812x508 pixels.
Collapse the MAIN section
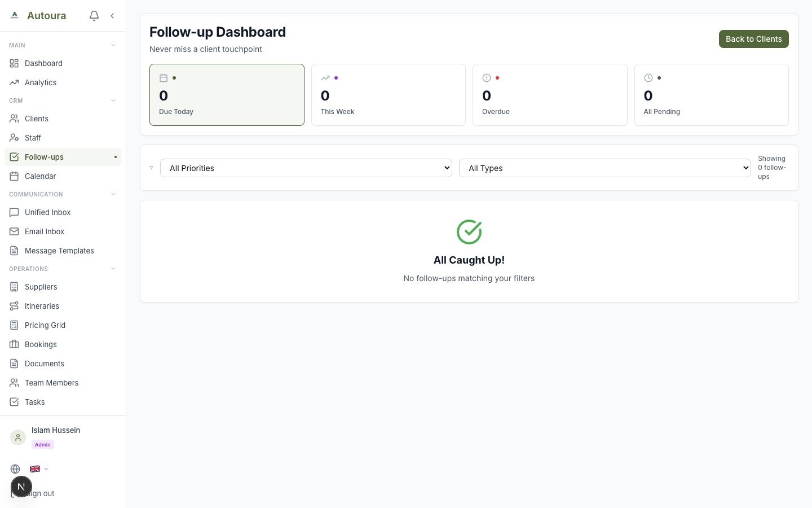pyautogui.click(x=113, y=45)
